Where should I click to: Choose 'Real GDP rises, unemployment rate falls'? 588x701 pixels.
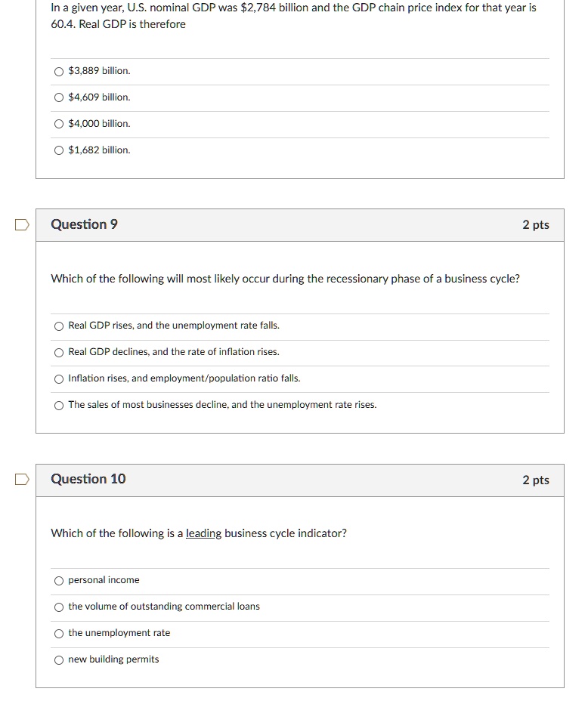[x=59, y=326]
